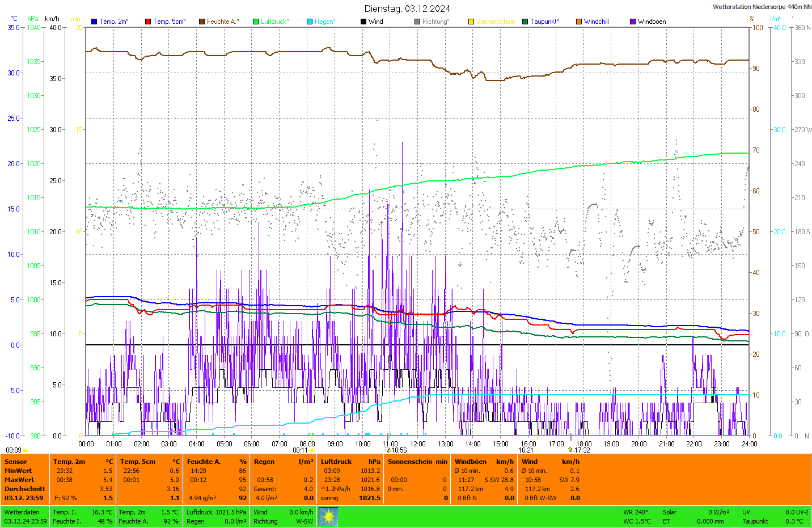The width and height of the screenshot is (812, 528).
Task: Click the red Temp. 5cm legend square
Action: tap(148, 22)
